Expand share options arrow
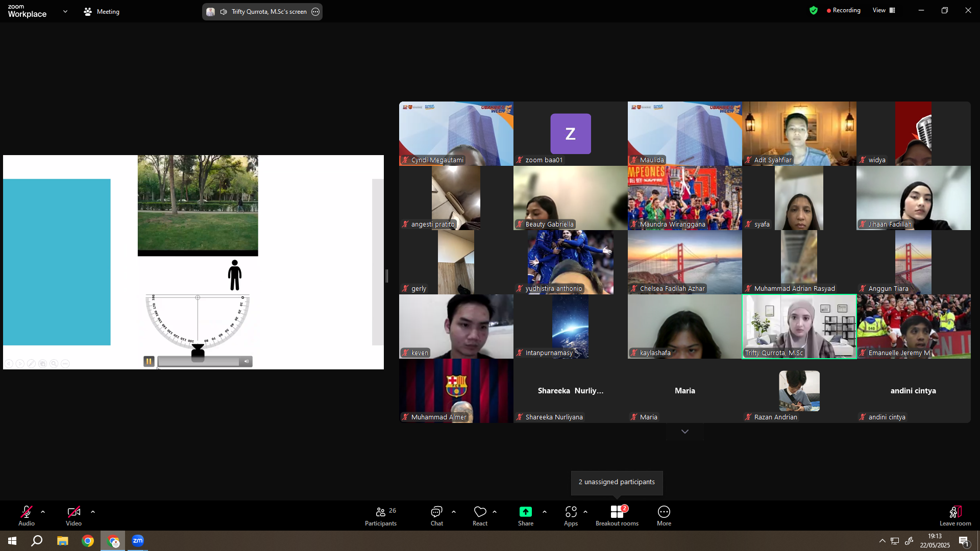Viewport: 980px width, 551px height. click(x=545, y=512)
